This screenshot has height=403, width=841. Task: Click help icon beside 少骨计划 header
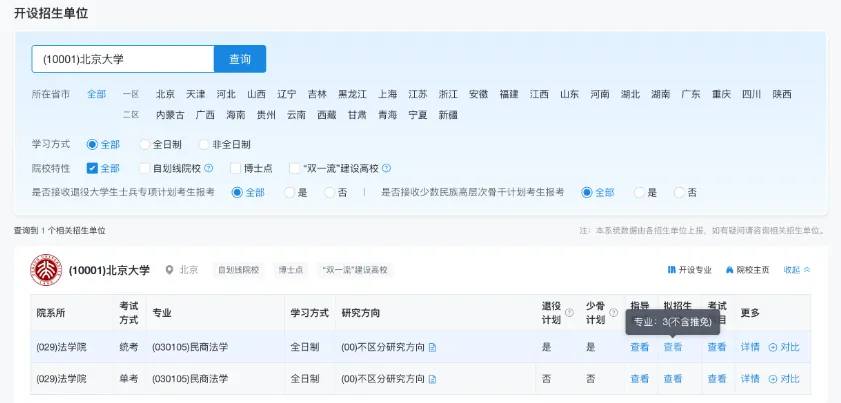click(x=614, y=312)
